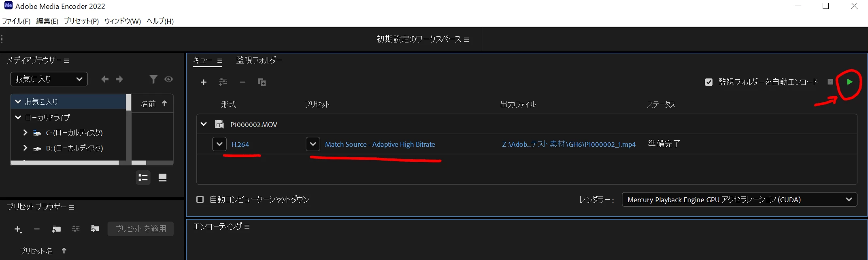The image size is (868, 260).
Task: Click the H.264 format link
Action: coord(240,144)
